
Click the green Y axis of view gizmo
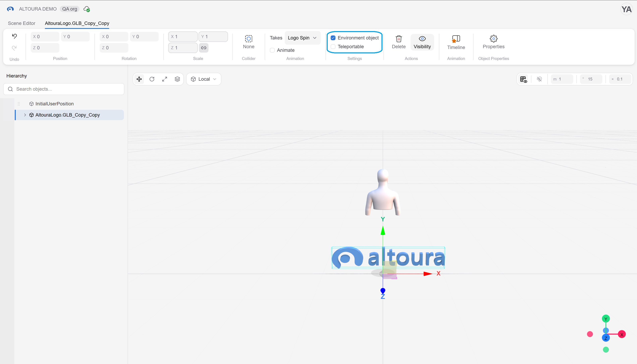pyautogui.click(x=606, y=319)
